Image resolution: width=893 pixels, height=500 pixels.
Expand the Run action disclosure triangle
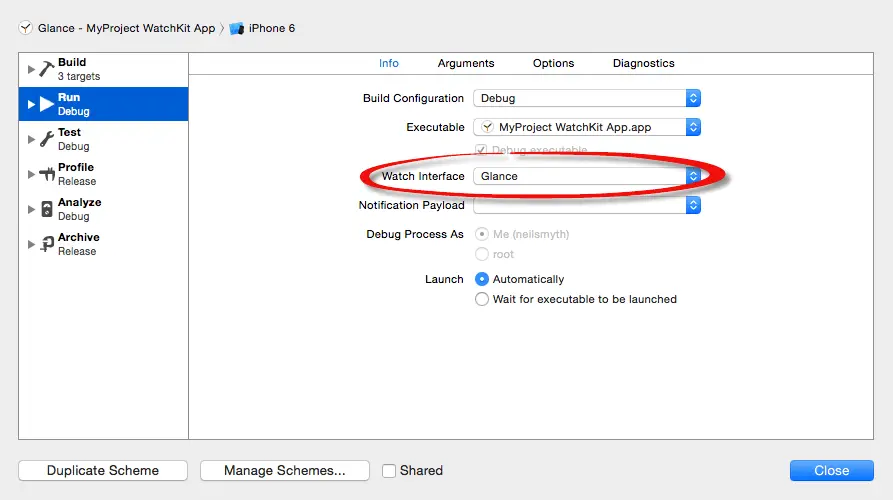click(31, 104)
